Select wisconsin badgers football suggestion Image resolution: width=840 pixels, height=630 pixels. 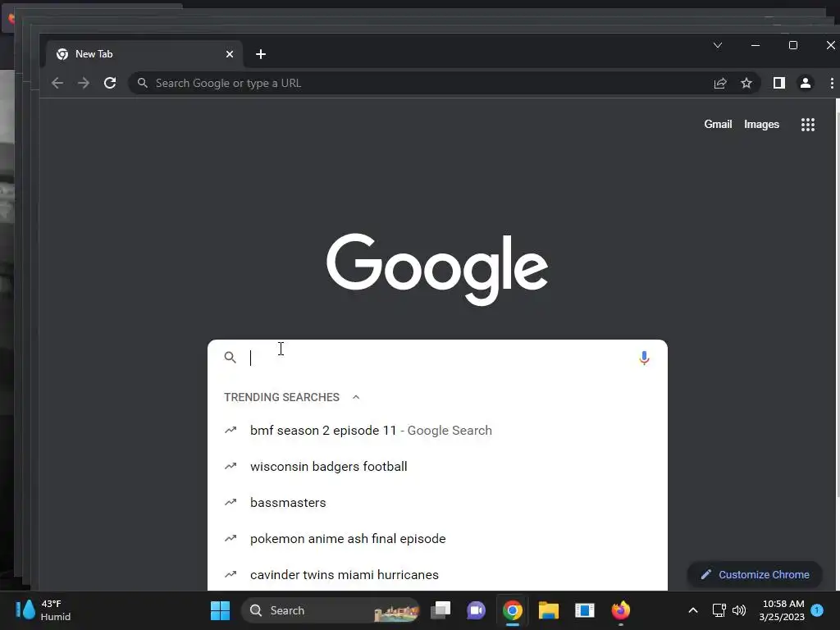[437, 467]
